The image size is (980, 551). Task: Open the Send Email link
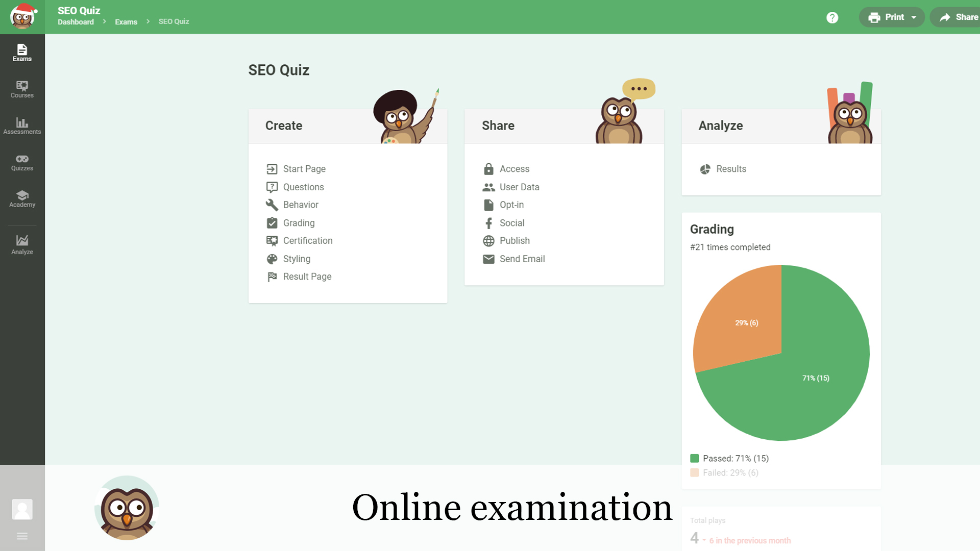coord(522,259)
